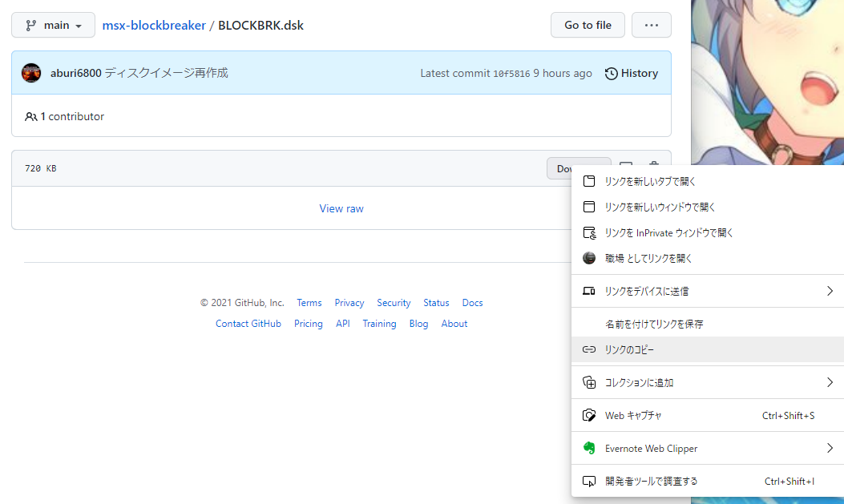The image size is (844, 504).
Task: Click the chain-link icon next to リンクのコピー
Action: point(589,349)
